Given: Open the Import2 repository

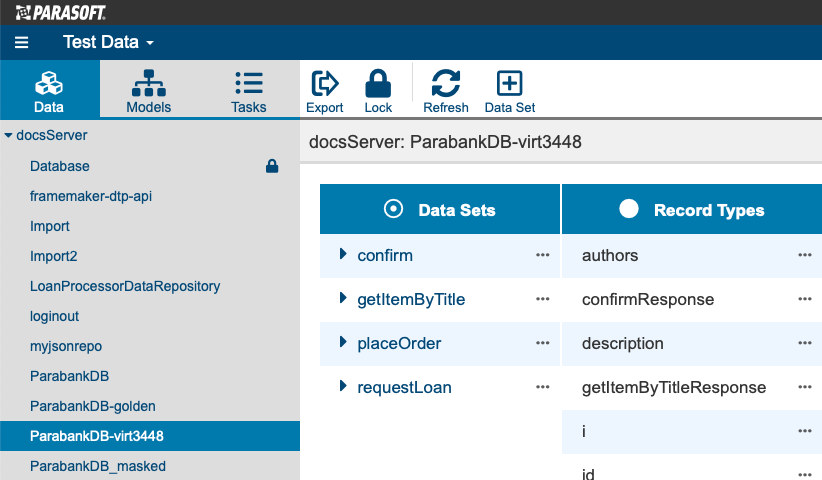Looking at the screenshot, I should point(53,256).
